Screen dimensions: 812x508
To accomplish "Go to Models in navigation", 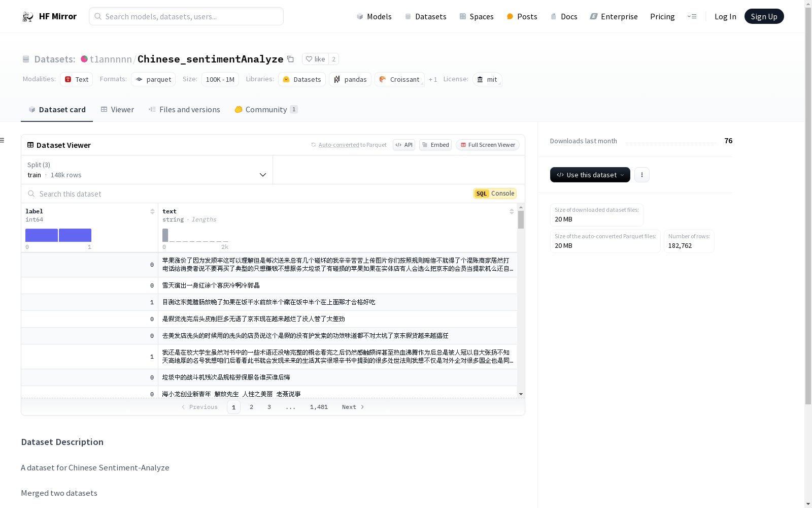I will [x=374, y=17].
